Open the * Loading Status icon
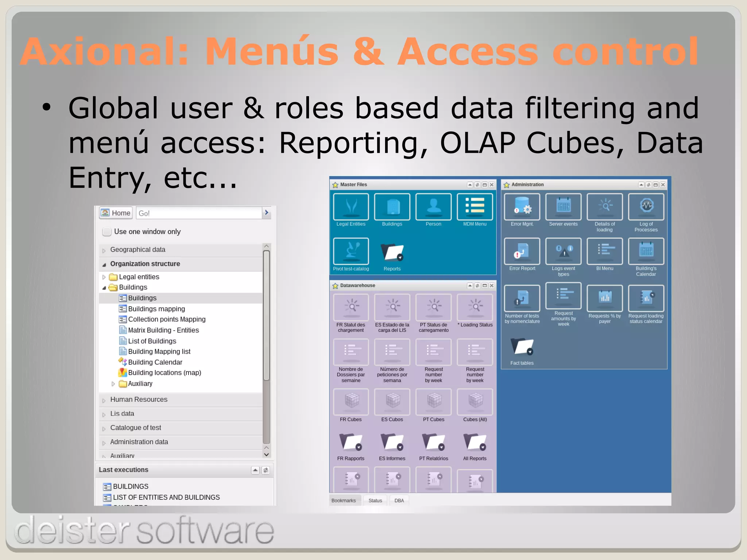The image size is (747, 560). [475, 308]
